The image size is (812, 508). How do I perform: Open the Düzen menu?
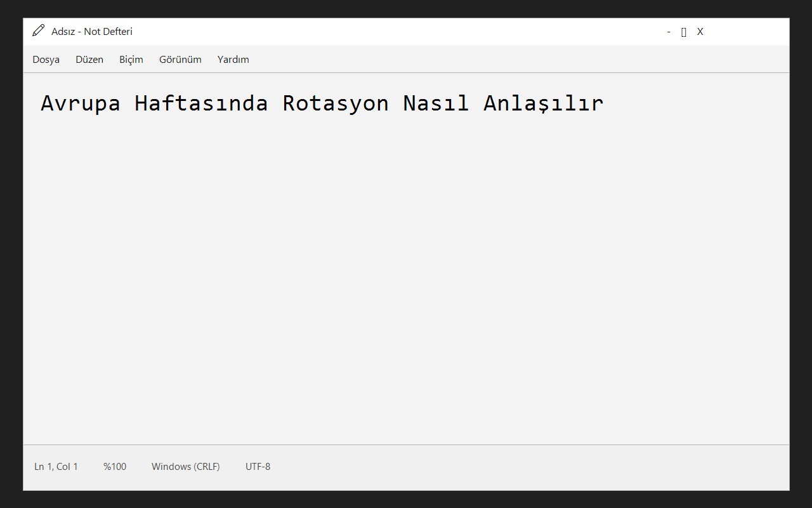[89, 60]
